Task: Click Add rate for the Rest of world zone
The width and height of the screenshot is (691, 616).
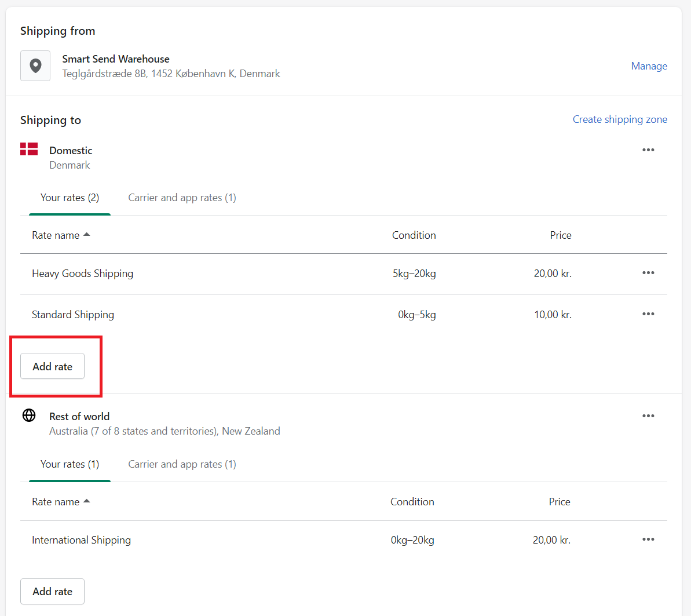Action: [x=52, y=591]
